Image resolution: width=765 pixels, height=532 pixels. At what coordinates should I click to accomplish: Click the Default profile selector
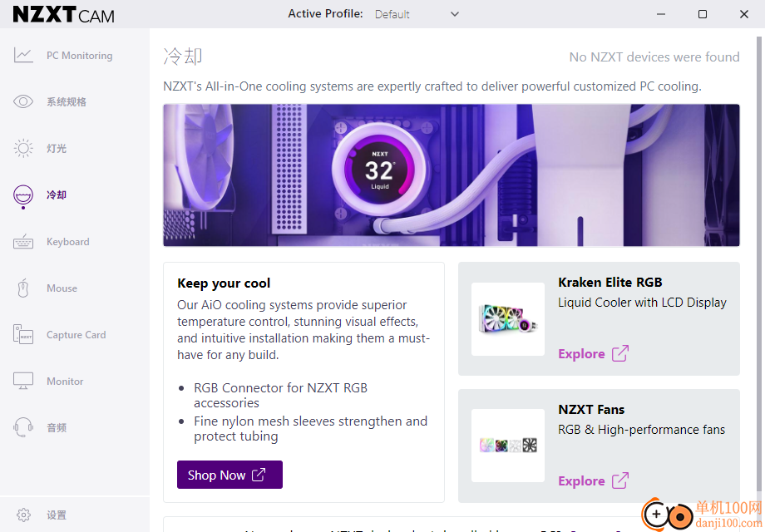(x=417, y=14)
